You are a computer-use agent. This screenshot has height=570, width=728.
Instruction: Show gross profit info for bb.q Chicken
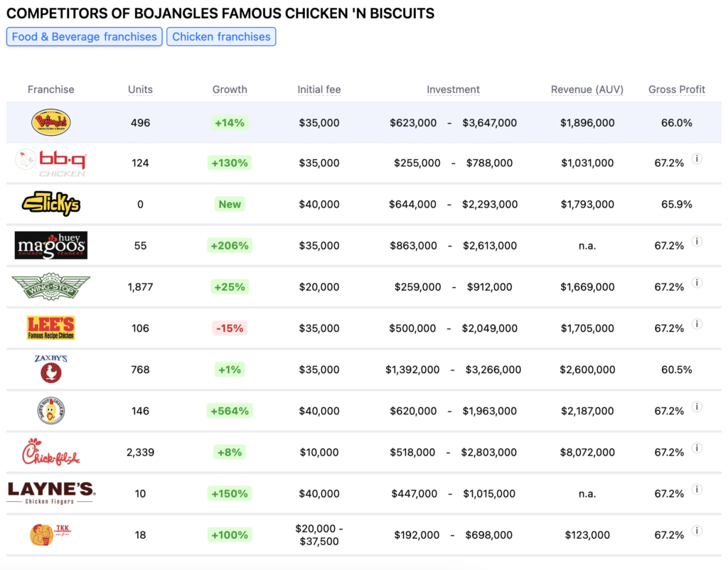click(x=697, y=158)
